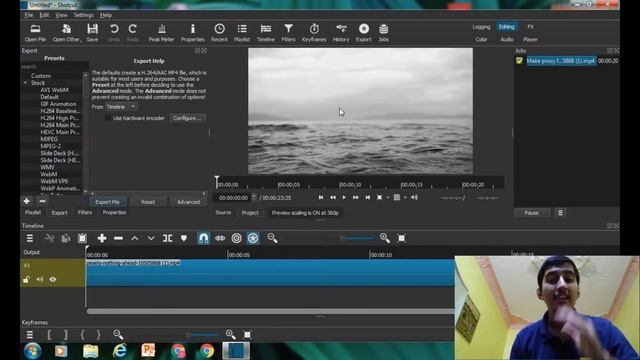
Task: Click the timeline Cut scissors icon
Action: click(49, 238)
